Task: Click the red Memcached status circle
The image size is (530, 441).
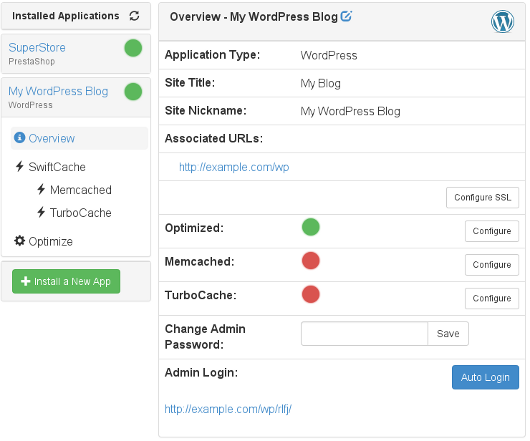Action: pyautogui.click(x=311, y=261)
